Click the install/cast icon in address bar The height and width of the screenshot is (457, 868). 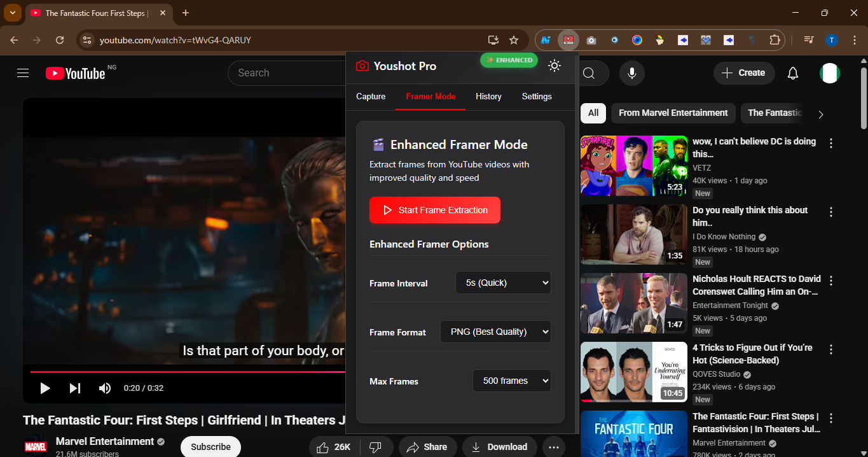pos(493,40)
